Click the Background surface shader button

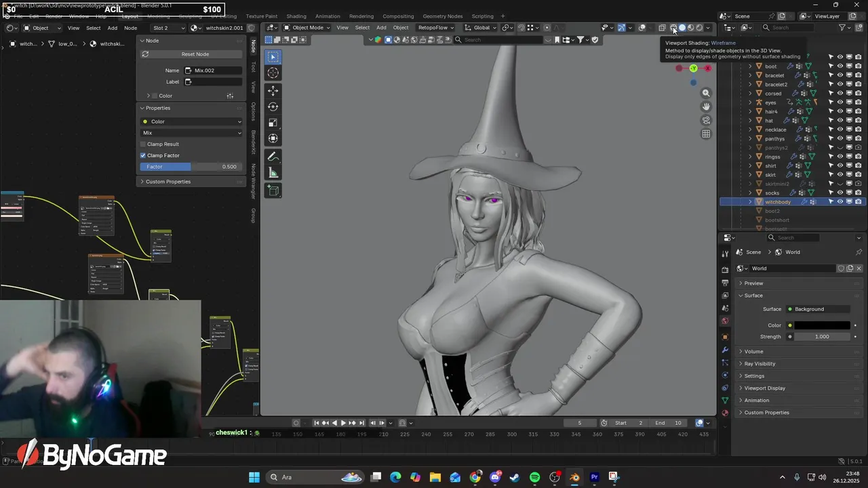point(818,309)
